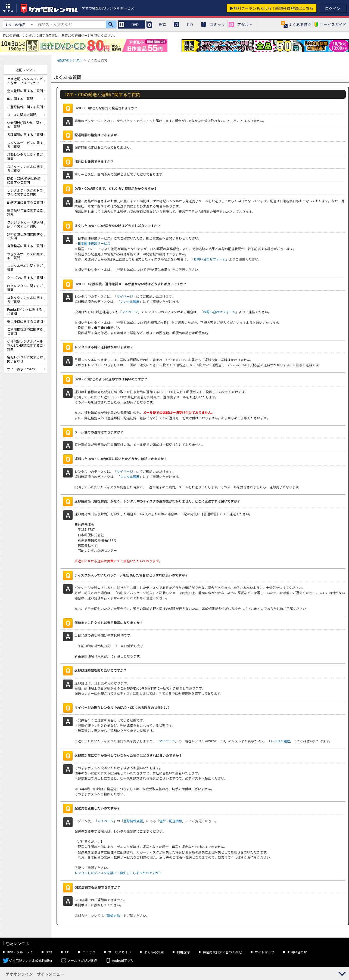Click the Android phone icon in footer
This screenshot has width=349, height=980.
(108, 961)
